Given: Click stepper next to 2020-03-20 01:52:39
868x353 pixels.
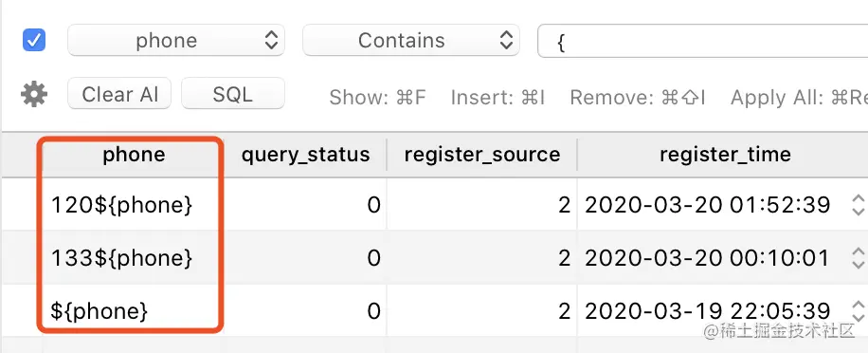Looking at the screenshot, I should click(x=858, y=205).
